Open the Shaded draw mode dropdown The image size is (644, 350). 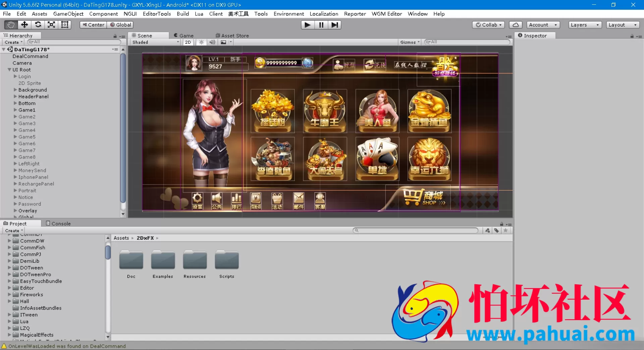click(156, 42)
